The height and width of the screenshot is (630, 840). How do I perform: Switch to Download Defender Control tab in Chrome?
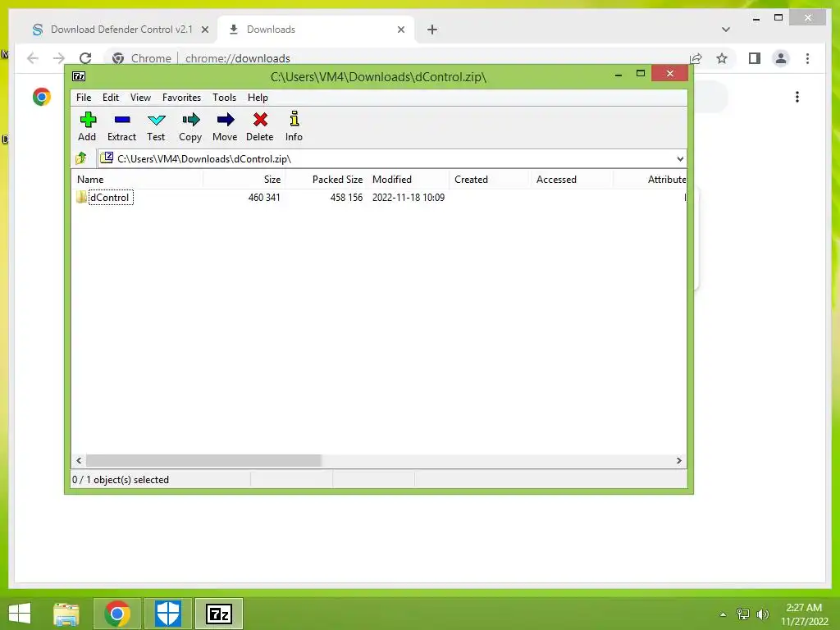121,30
